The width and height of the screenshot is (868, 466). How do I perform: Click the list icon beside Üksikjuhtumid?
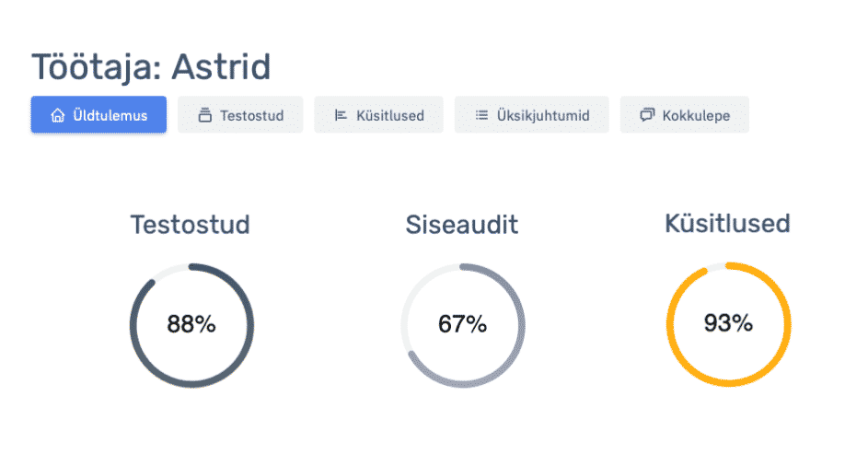coord(480,116)
